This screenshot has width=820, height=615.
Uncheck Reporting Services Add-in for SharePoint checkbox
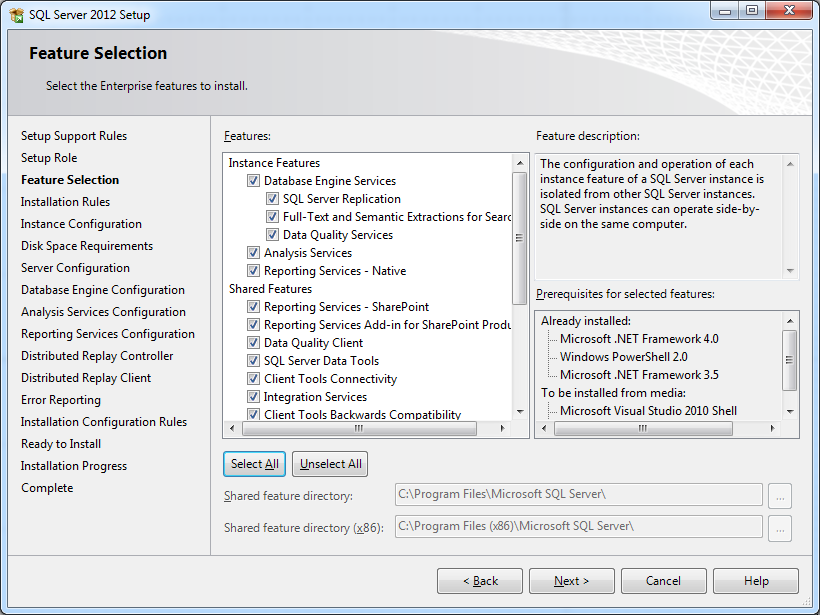tap(254, 325)
